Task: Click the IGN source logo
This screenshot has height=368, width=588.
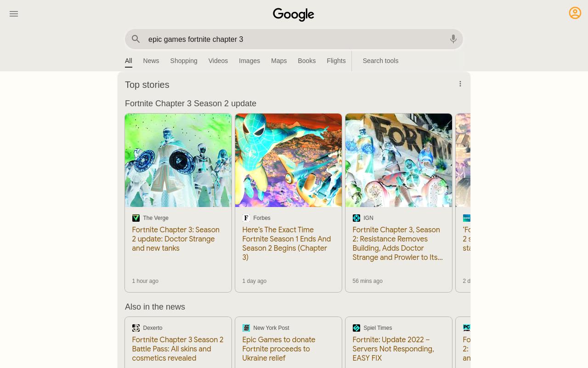Action: (356, 218)
